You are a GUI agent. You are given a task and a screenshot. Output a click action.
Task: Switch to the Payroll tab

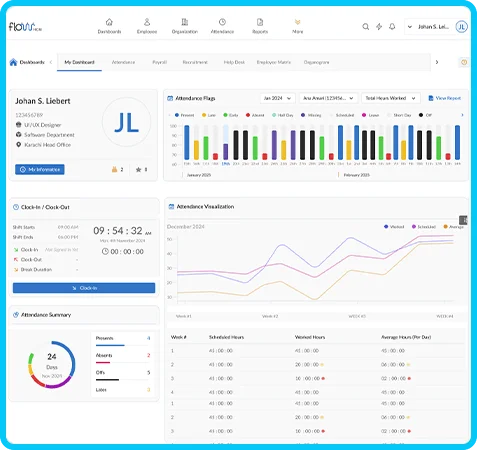[x=159, y=62]
